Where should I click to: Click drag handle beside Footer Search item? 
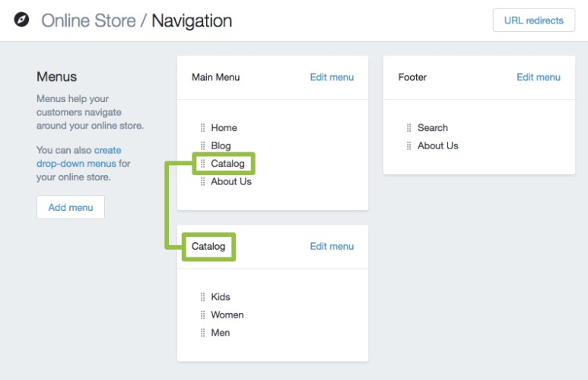[409, 128]
